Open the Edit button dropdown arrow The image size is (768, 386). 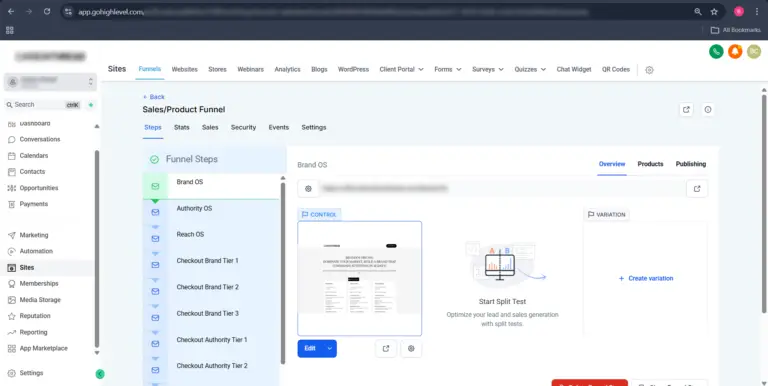pos(330,348)
